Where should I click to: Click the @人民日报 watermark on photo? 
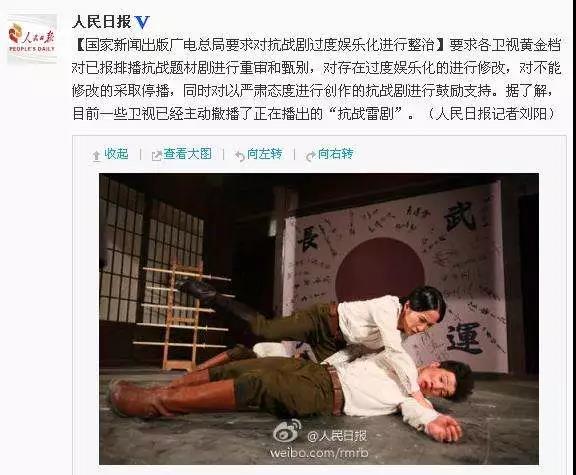pyautogui.click(x=337, y=436)
